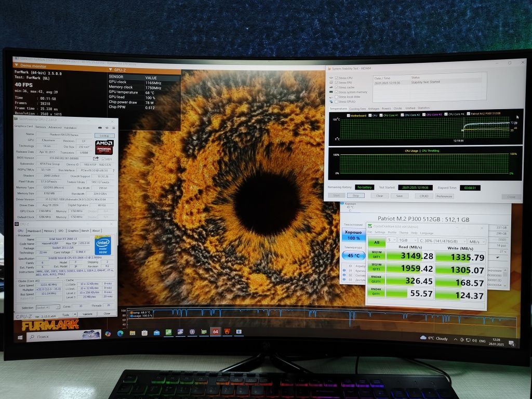The image size is (532, 399).
Task: Open the GPU-Z hamburger menu icon
Action: coord(114,128)
